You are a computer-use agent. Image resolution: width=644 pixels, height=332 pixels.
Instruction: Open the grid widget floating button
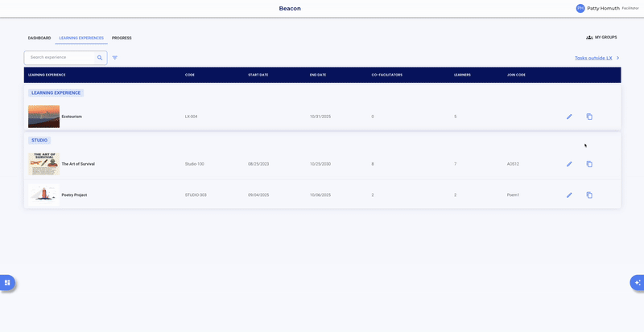tap(7, 282)
